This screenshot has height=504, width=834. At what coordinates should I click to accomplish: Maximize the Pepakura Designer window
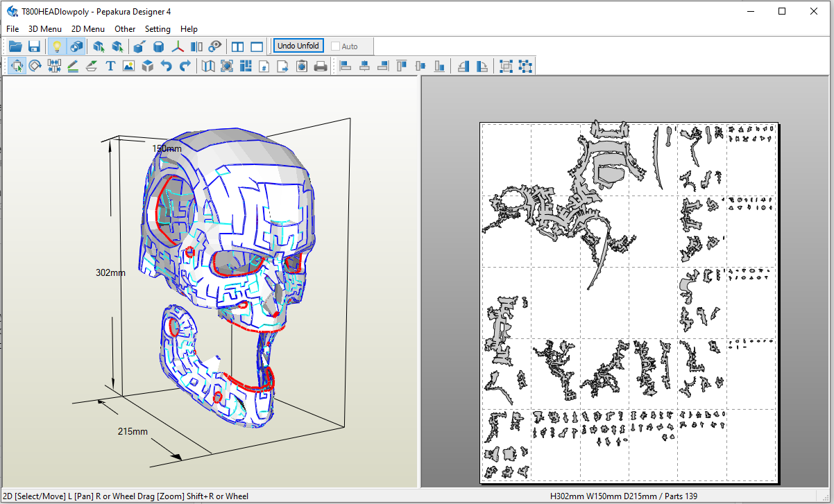tap(782, 11)
